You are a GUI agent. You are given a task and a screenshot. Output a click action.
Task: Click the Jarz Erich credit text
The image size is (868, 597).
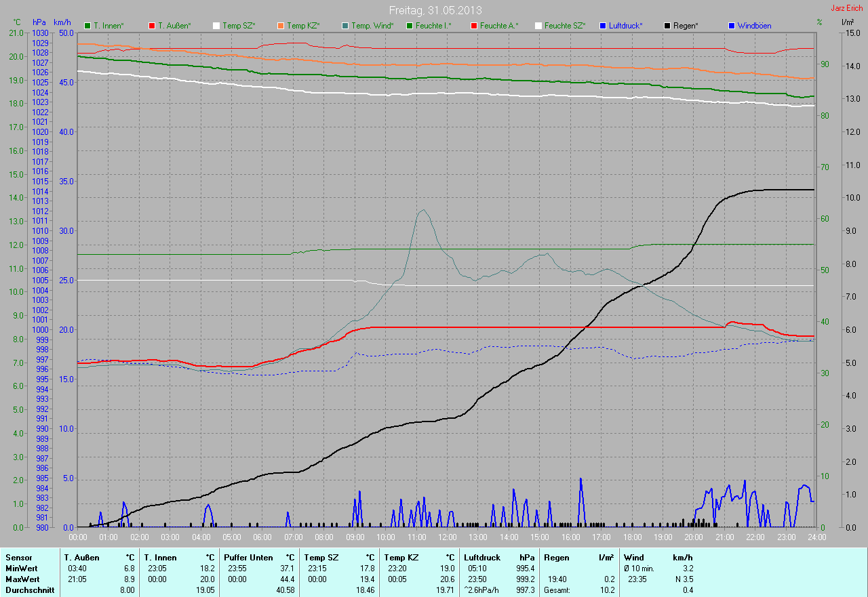coord(847,8)
